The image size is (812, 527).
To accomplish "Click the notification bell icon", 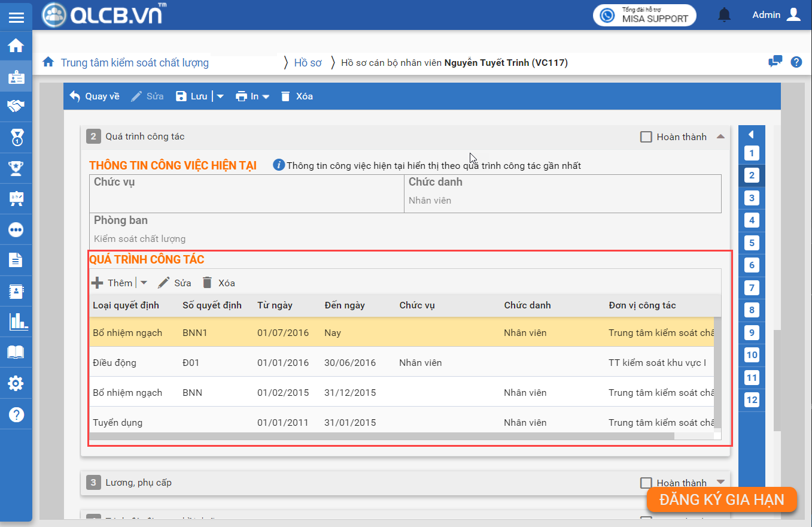I will [725, 15].
